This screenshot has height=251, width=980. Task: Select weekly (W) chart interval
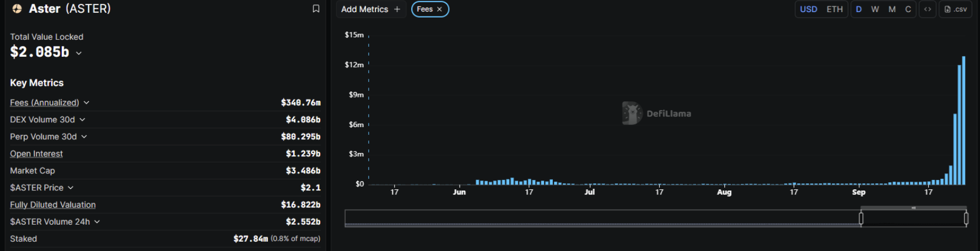point(875,9)
